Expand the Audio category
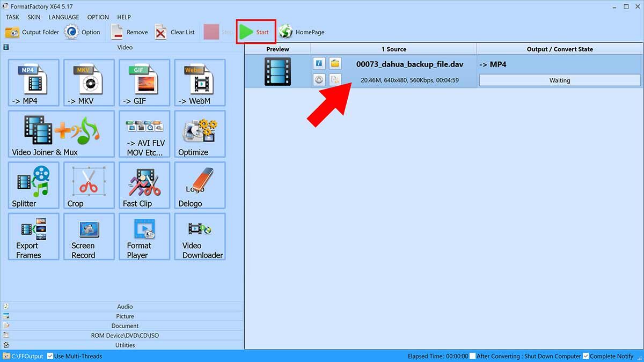Viewport: 644px width, 362px height. click(x=125, y=306)
